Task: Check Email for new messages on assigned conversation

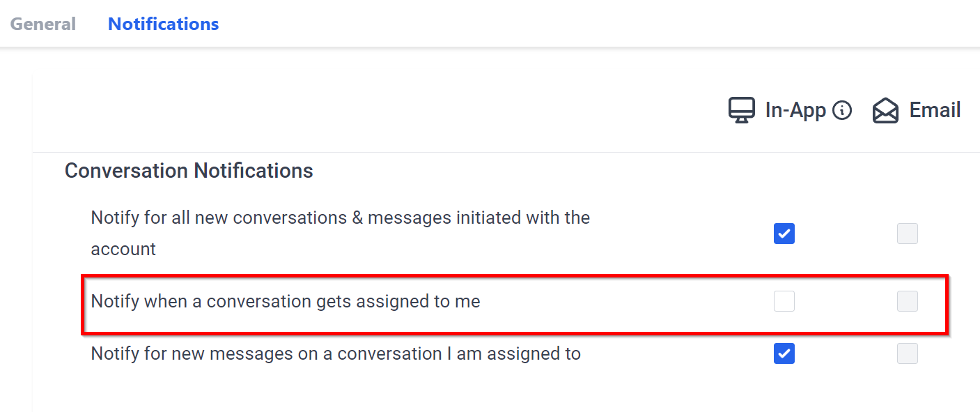Action: [x=908, y=353]
